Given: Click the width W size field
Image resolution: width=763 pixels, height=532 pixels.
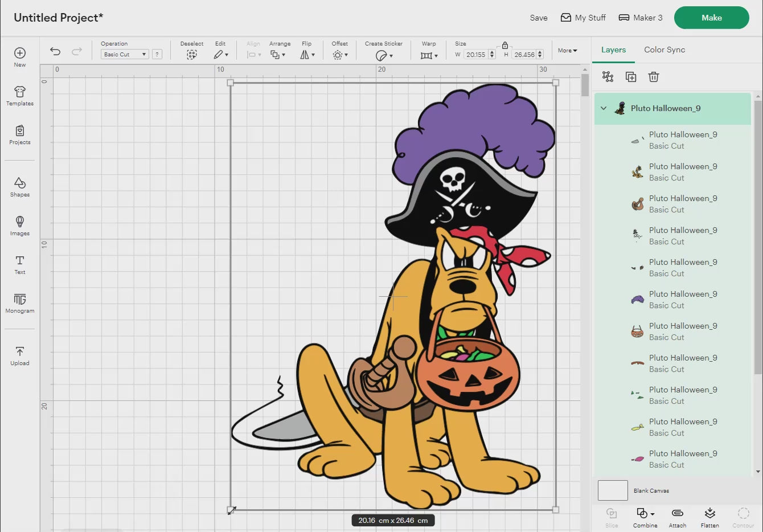Looking at the screenshot, I should coord(475,55).
